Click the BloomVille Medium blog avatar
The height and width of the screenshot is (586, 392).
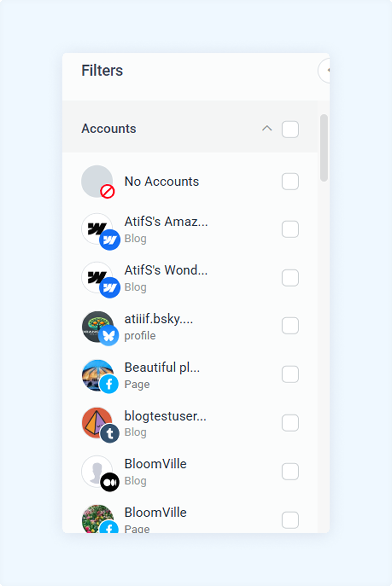coord(97,471)
